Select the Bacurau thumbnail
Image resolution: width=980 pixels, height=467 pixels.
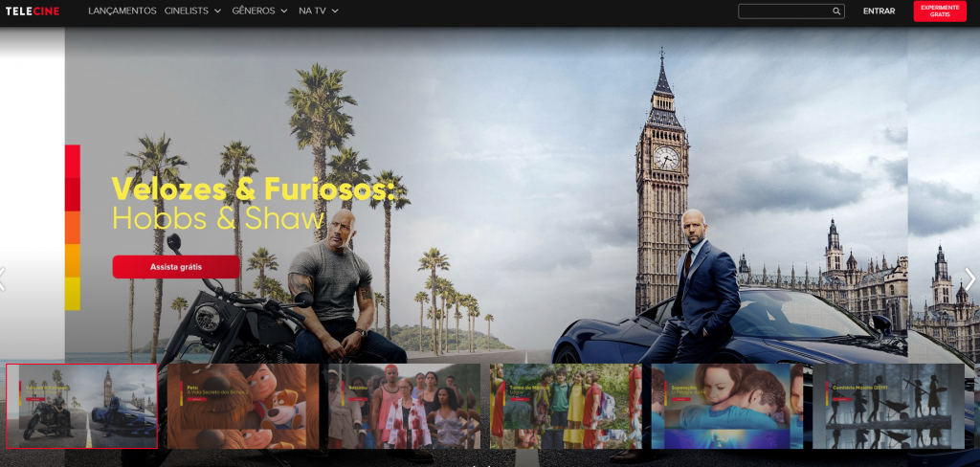[x=405, y=407]
